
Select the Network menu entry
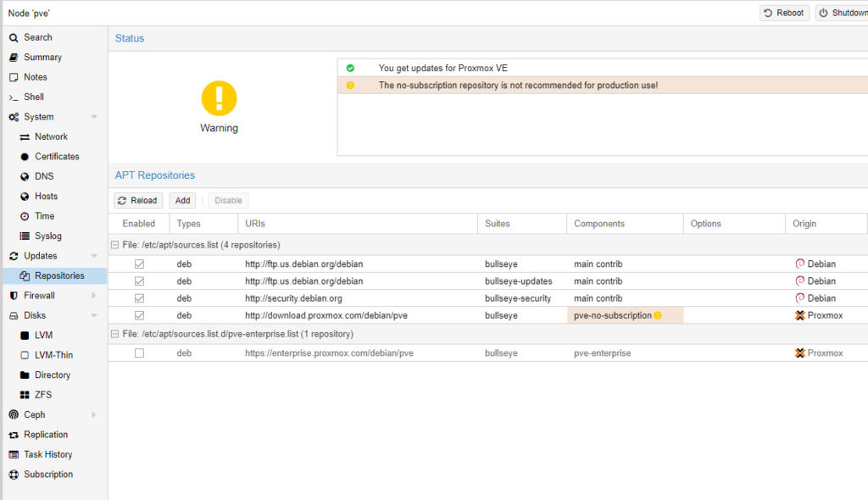point(54,136)
